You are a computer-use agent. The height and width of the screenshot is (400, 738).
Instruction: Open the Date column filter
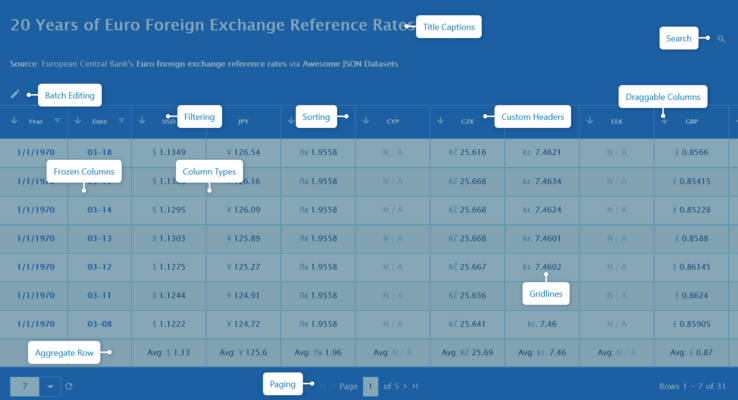pos(121,121)
